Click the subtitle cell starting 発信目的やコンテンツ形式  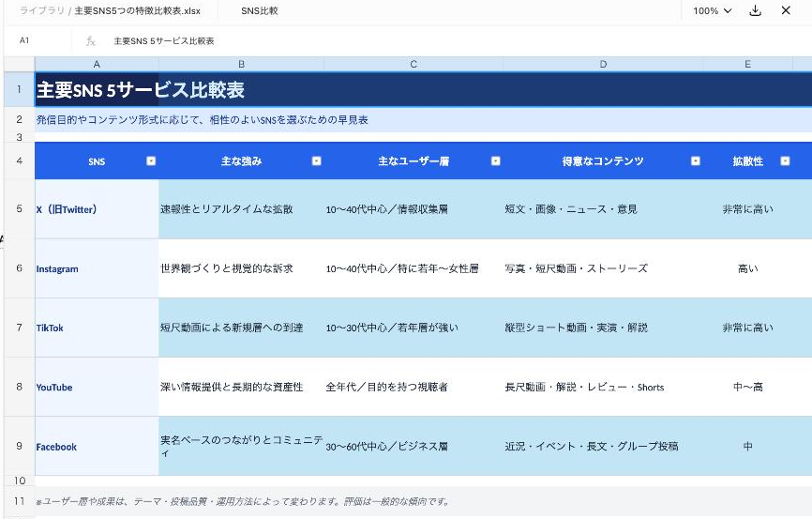pyautogui.click(x=423, y=120)
